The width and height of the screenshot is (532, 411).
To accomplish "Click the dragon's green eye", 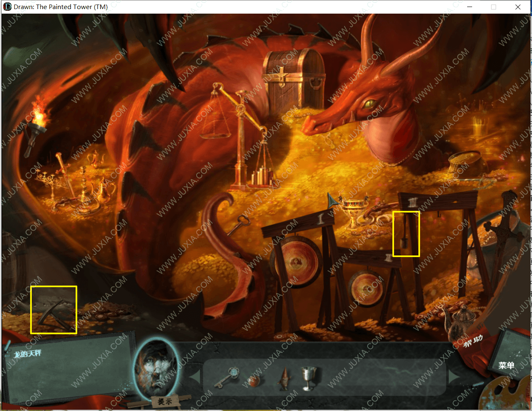I will click(x=369, y=103).
